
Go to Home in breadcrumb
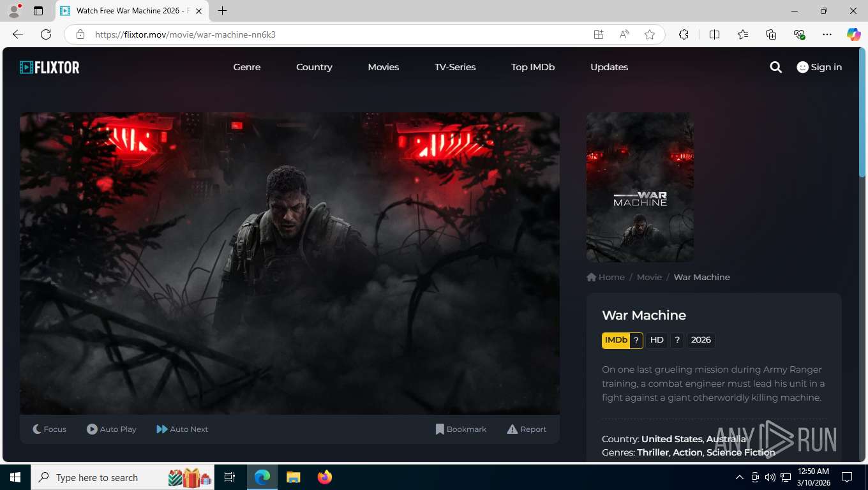tap(606, 277)
